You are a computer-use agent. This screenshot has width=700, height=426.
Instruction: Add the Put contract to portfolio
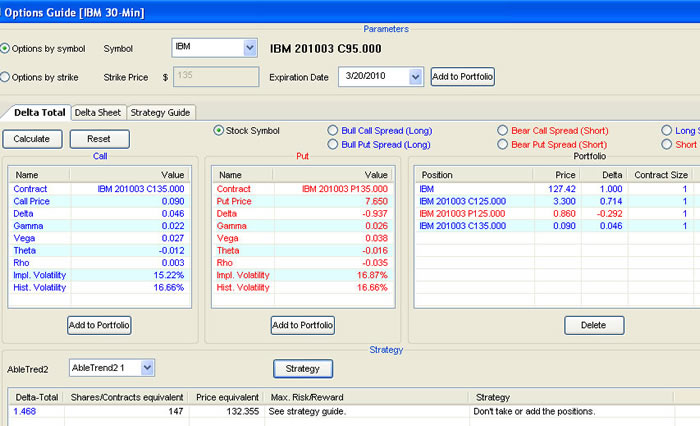pyautogui.click(x=302, y=325)
